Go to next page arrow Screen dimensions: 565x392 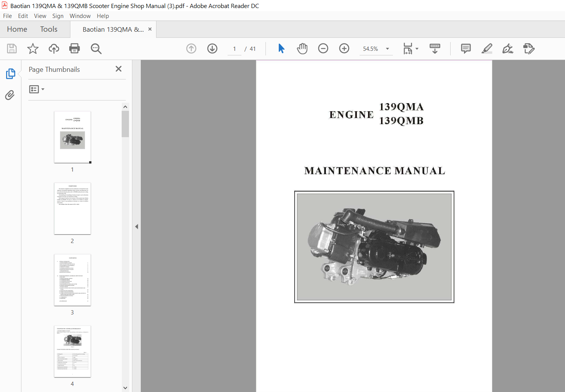(x=212, y=49)
